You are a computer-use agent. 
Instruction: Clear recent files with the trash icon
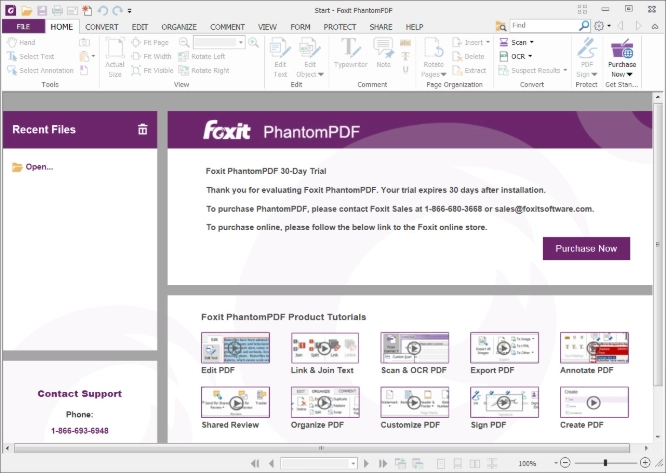tap(143, 130)
